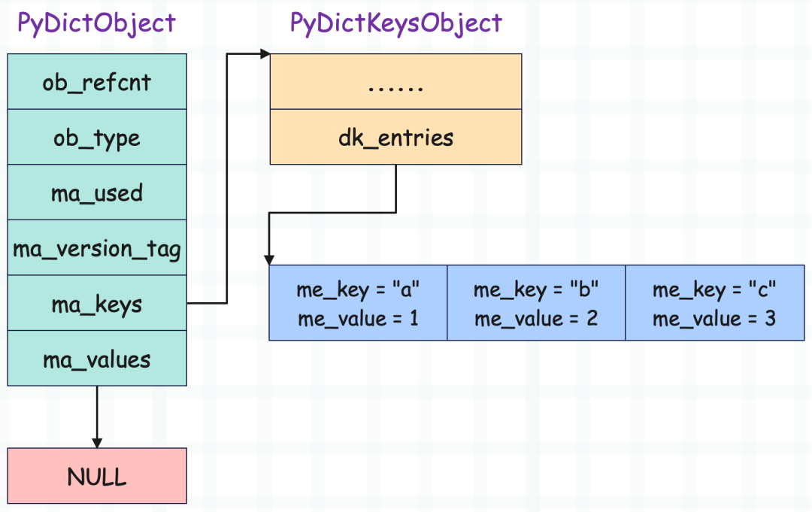812x512 pixels.
Task: Select the ma_values field box
Action: (x=97, y=358)
